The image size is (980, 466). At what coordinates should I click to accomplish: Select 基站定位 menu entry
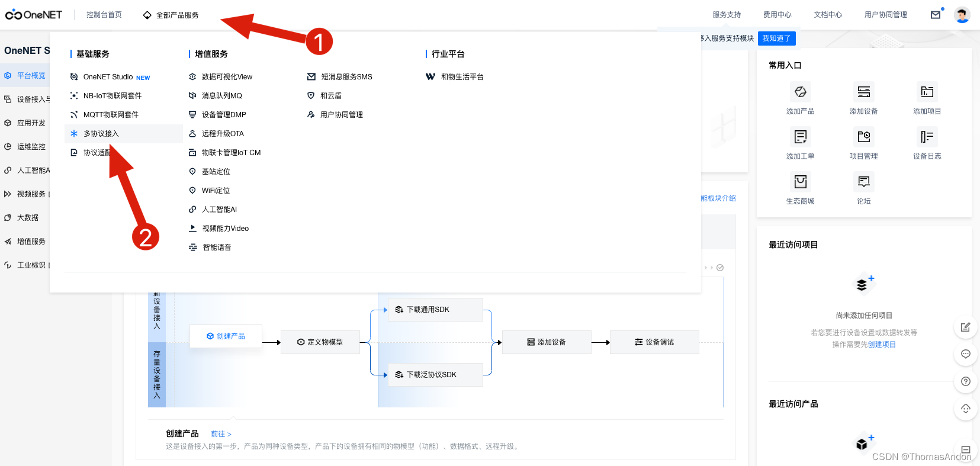click(x=209, y=172)
